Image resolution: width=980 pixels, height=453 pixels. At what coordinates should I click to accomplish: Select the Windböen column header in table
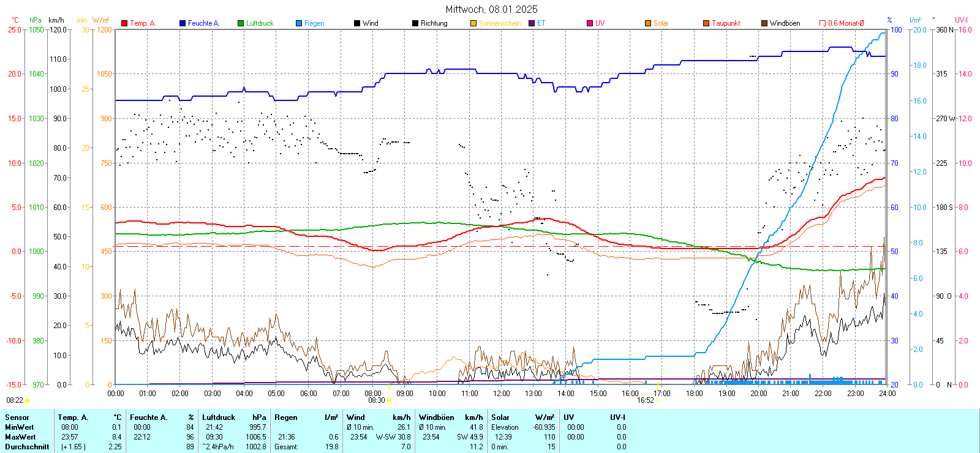[436, 417]
